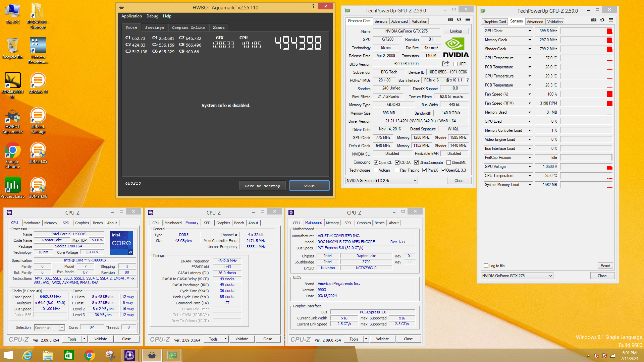Toggle PhysX checkbox in GPU-Z

click(424, 170)
